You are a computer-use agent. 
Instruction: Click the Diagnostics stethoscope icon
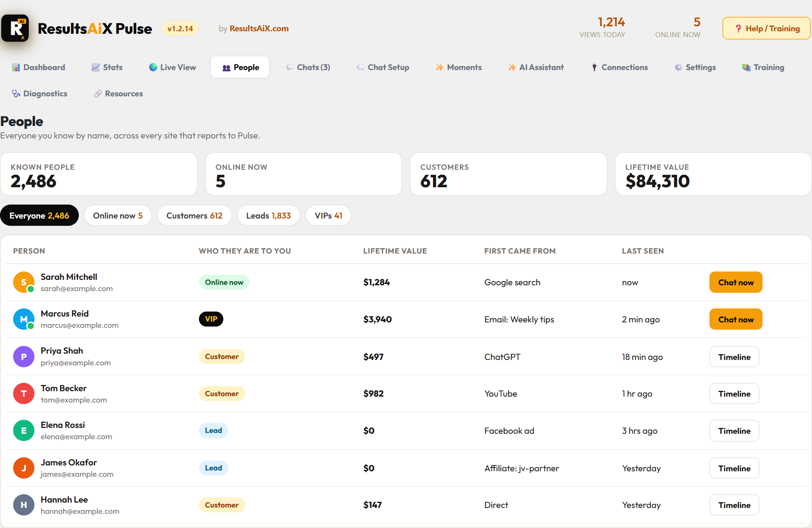16,94
